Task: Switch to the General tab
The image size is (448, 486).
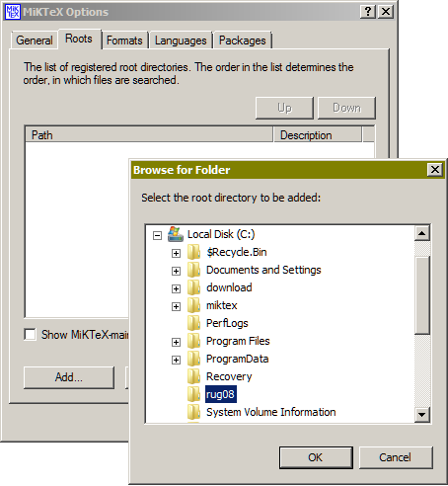Action: 35,40
